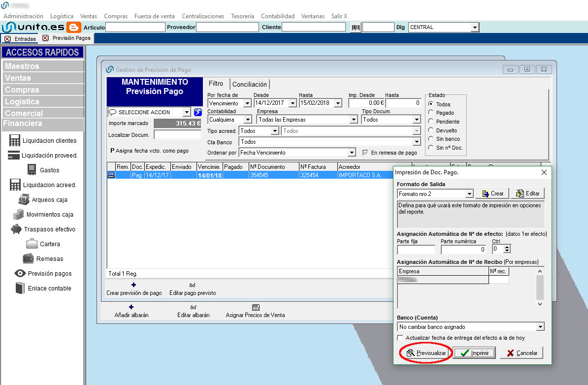Open the Contabilidad Cualquiera dropdown
The width and height of the screenshot is (588, 385).
[x=248, y=120]
